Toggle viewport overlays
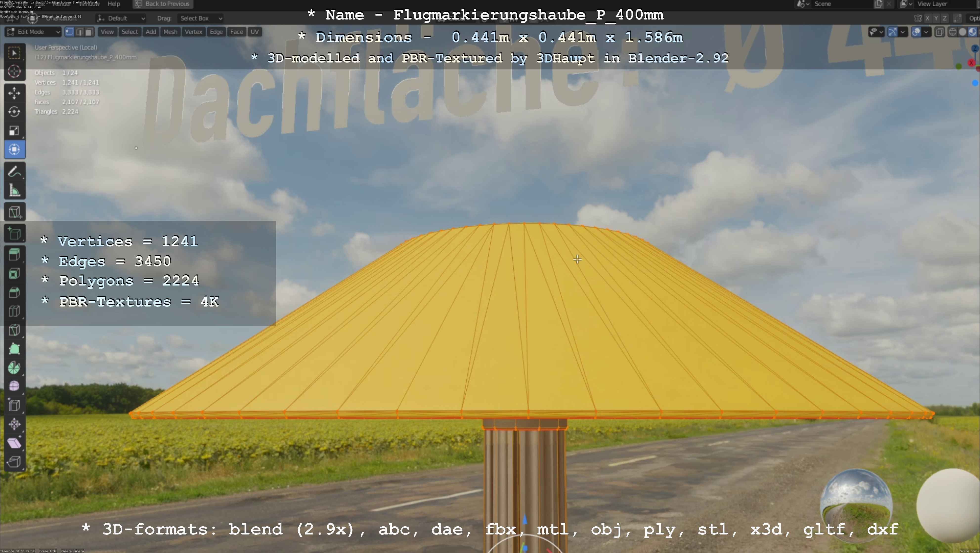980x553 pixels. click(916, 32)
